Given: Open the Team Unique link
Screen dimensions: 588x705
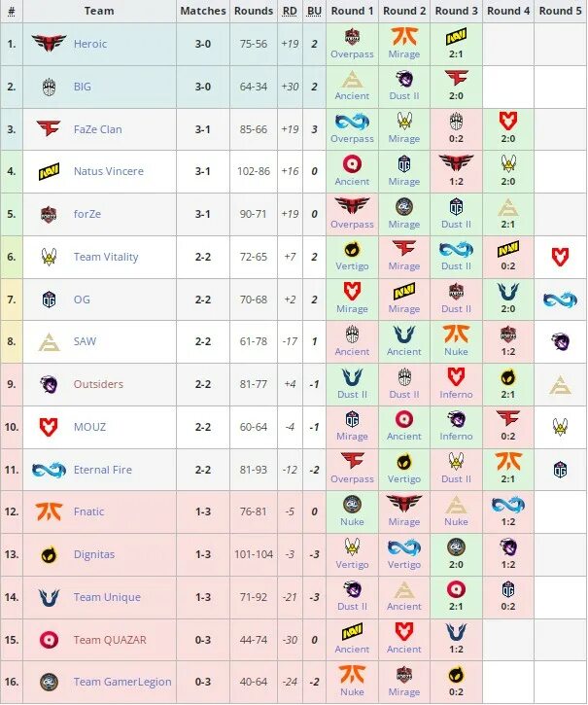Looking at the screenshot, I should (x=107, y=597).
